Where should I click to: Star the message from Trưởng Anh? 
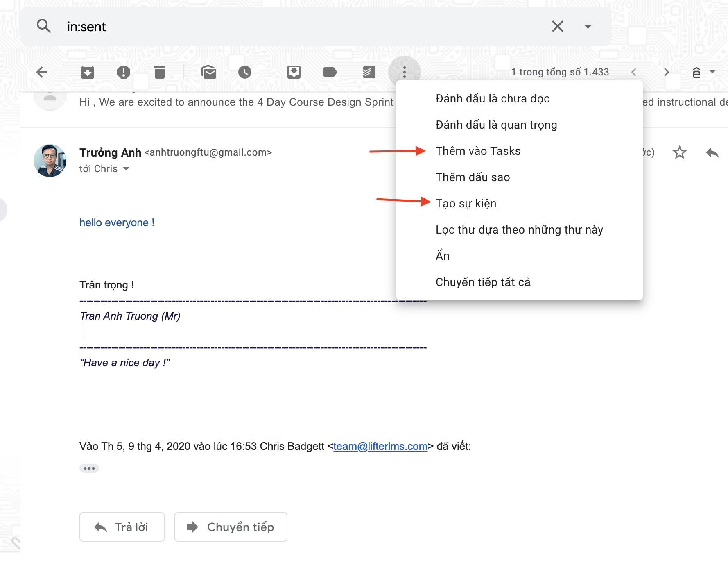(x=679, y=152)
